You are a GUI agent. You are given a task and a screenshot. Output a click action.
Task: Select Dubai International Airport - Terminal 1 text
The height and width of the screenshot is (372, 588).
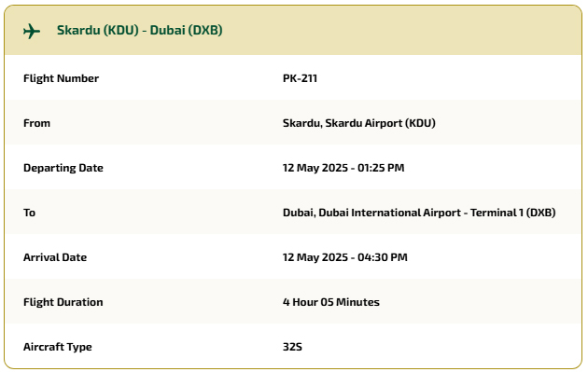point(421,213)
